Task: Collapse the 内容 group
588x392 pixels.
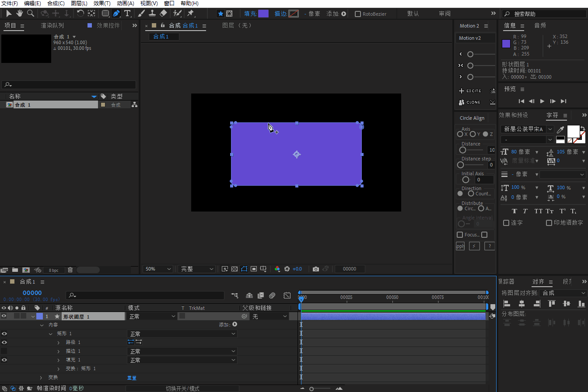Action: coord(42,325)
